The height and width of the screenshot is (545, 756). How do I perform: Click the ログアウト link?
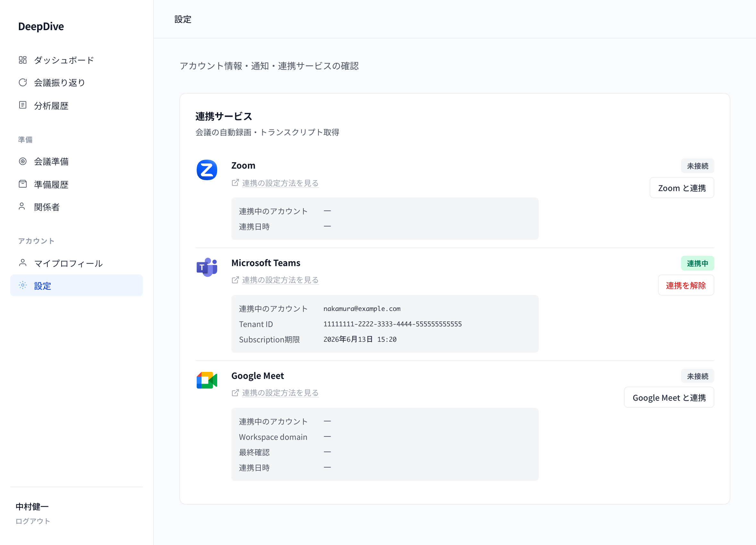click(33, 521)
